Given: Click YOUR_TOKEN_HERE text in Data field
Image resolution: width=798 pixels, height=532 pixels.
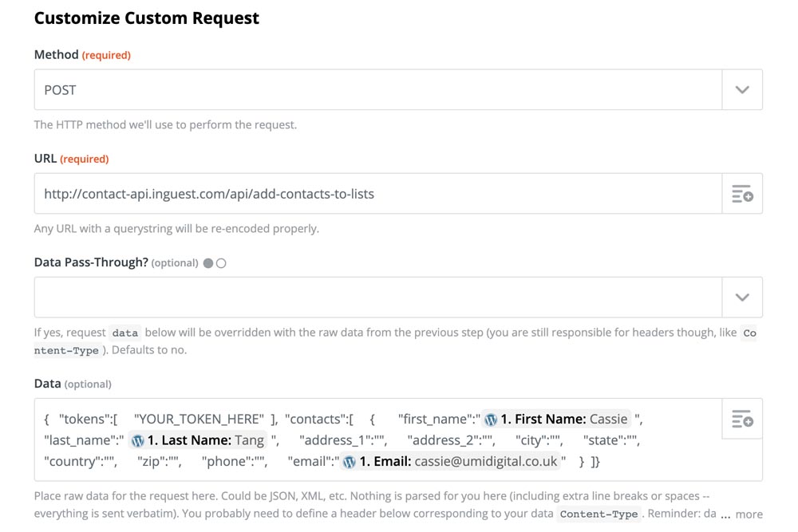Looking at the screenshot, I should 199,420.
